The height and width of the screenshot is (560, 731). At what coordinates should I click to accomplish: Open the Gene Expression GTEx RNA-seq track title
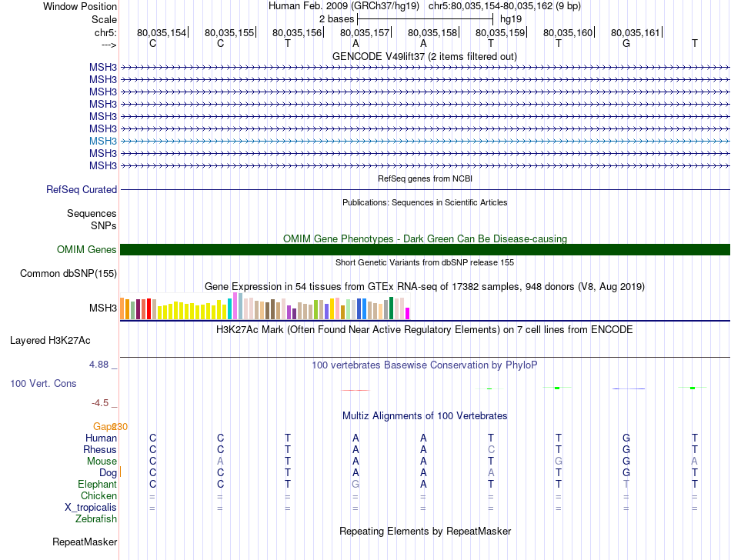425,286
